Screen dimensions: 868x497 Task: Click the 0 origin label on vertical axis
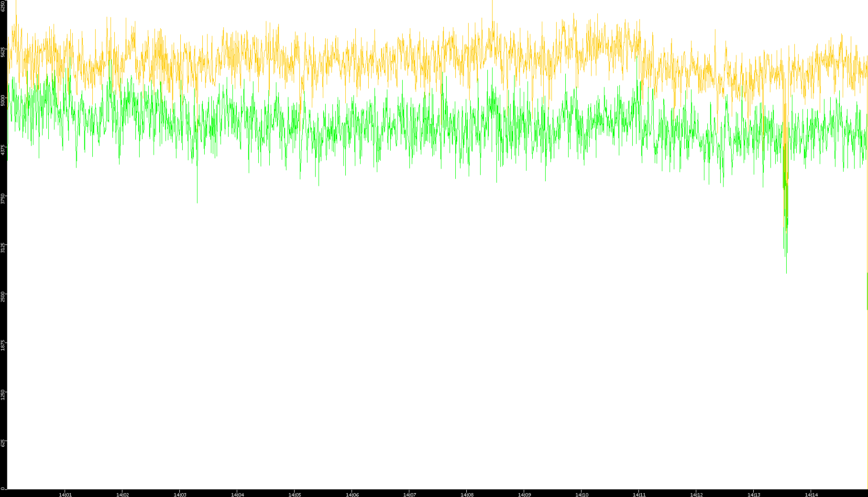pyautogui.click(x=3, y=488)
